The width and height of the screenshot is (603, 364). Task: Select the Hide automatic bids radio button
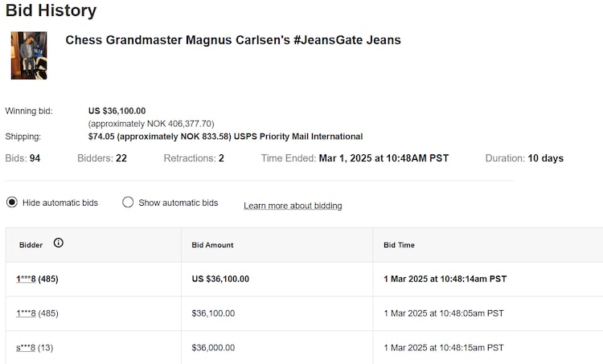click(x=12, y=202)
